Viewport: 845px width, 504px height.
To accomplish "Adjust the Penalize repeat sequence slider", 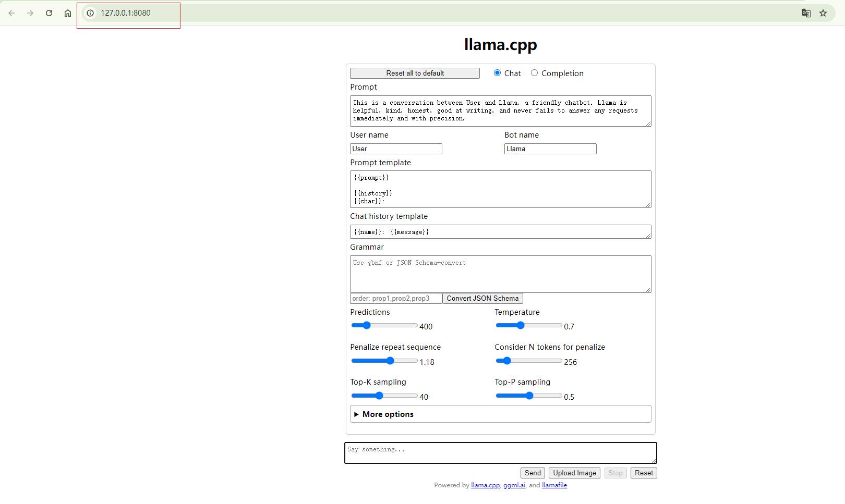I will coord(384,361).
